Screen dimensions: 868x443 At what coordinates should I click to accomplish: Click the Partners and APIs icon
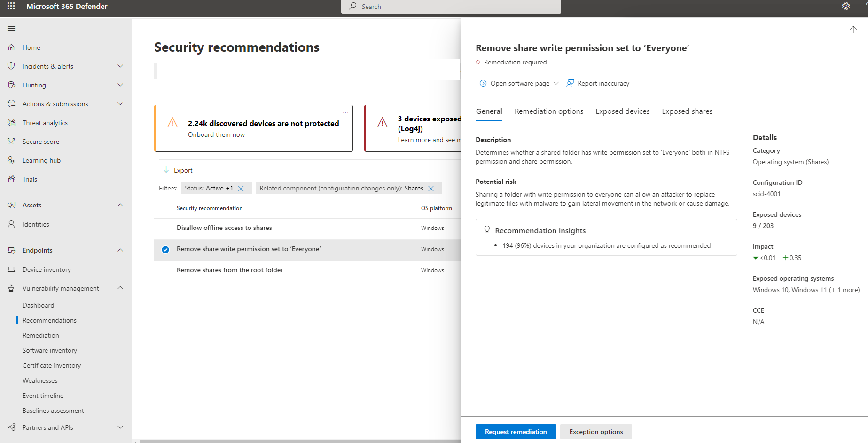11,427
